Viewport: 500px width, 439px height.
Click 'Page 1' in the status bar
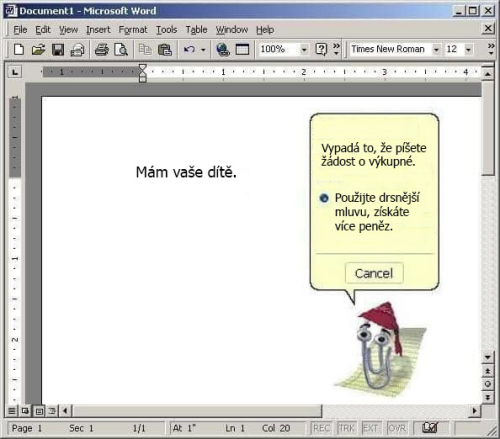(x=27, y=428)
